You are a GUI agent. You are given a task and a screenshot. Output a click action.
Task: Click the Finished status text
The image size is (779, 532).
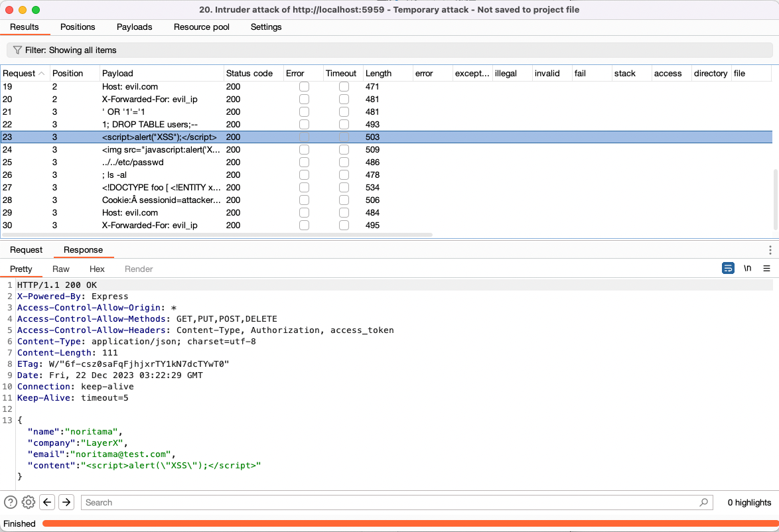click(19, 523)
